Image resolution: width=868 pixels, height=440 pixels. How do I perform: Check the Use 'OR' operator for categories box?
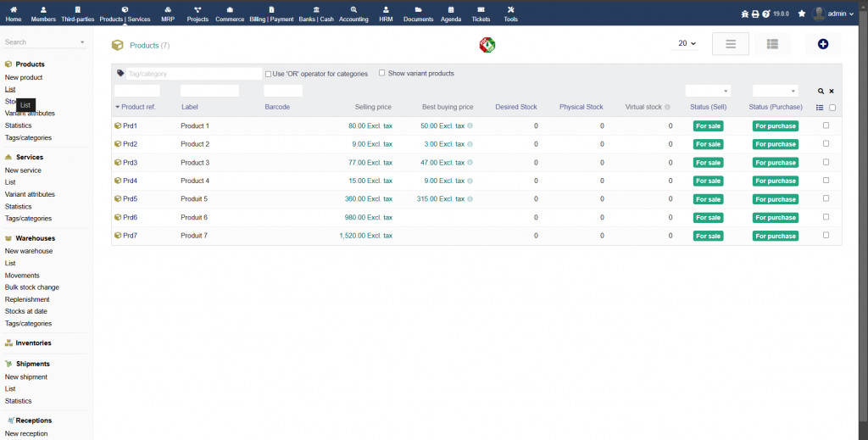268,74
